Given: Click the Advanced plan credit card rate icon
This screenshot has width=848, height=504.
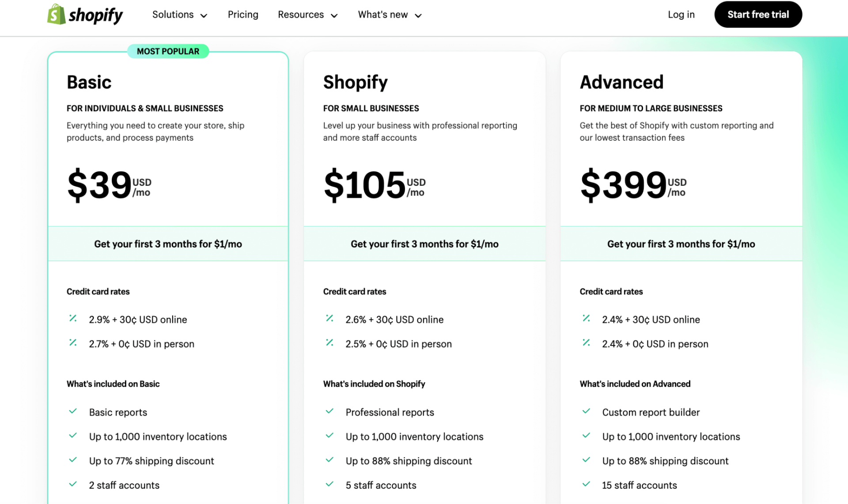Looking at the screenshot, I should [586, 319].
